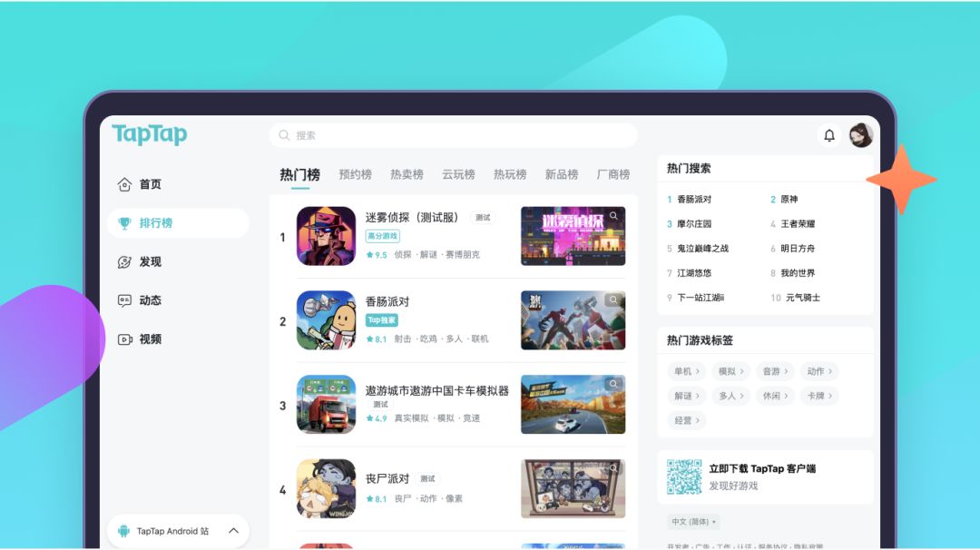Screen dimensions: 980x550
Task: Open the 动态 feed icon
Action: [124, 300]
